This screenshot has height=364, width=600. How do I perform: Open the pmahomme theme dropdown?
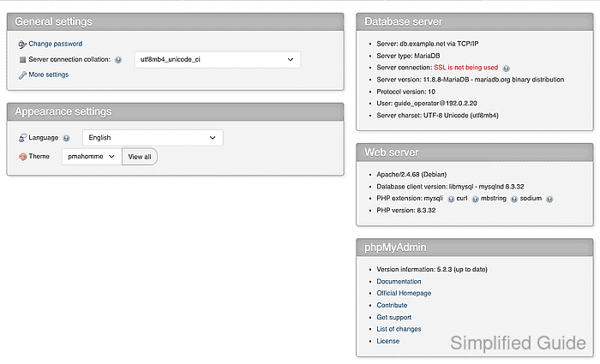[x=92, y=157]
